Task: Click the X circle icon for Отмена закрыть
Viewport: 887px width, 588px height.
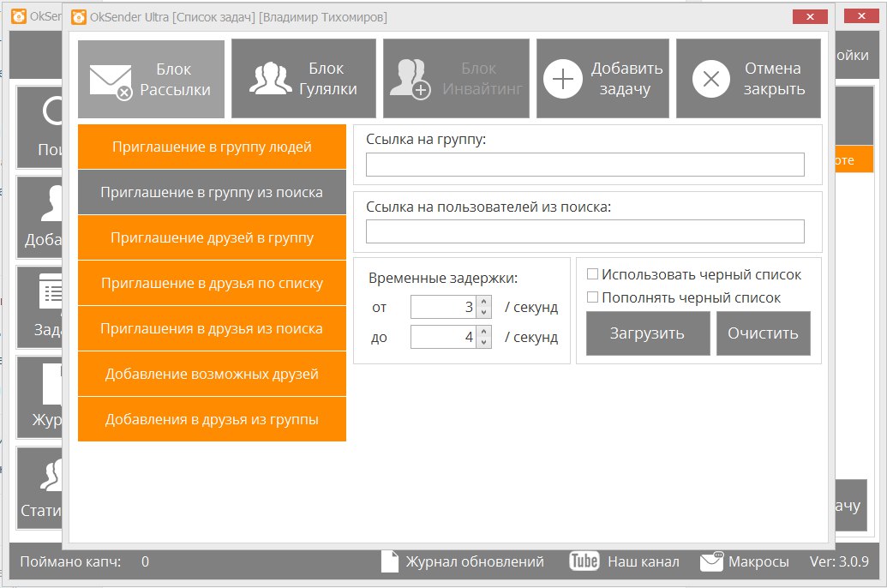Action: point(711,80)
